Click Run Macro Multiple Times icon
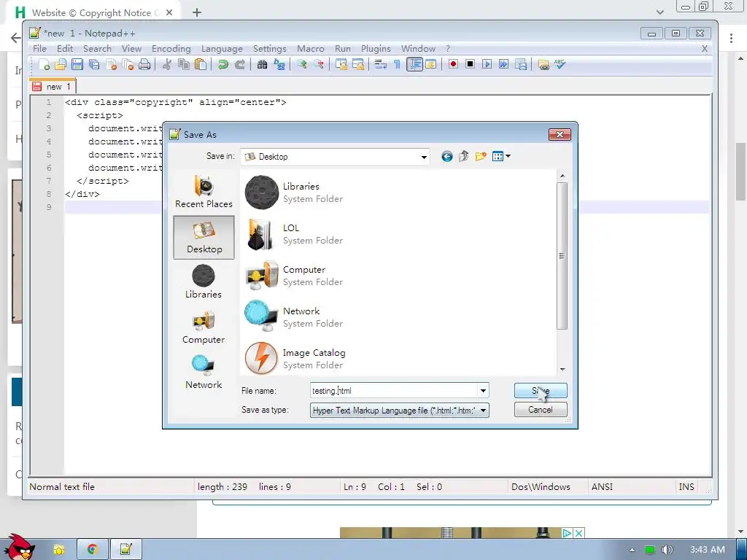The height and width of the screenshot is (560, 747). [503, 64]
